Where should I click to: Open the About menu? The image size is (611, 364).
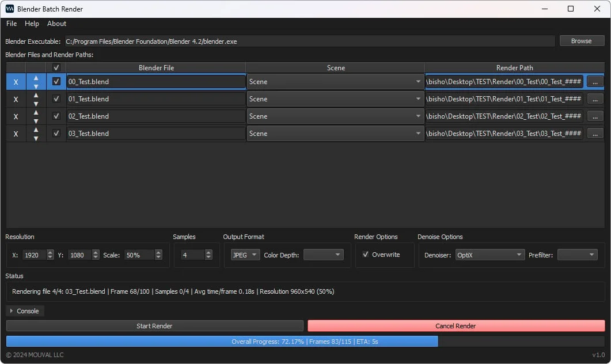click(x=56, y=24)
